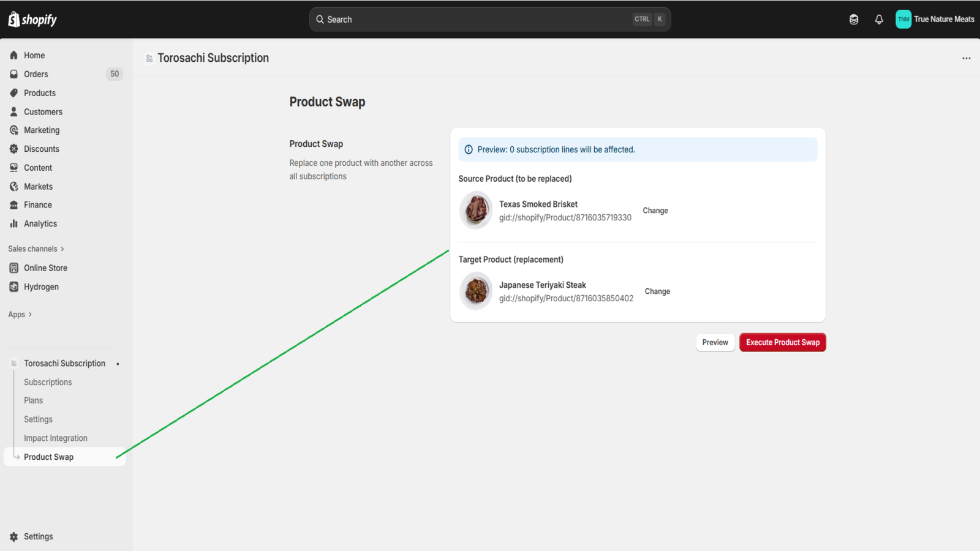Click the info icon in preview banner
The image size is (980, 551).
[469, 149]
